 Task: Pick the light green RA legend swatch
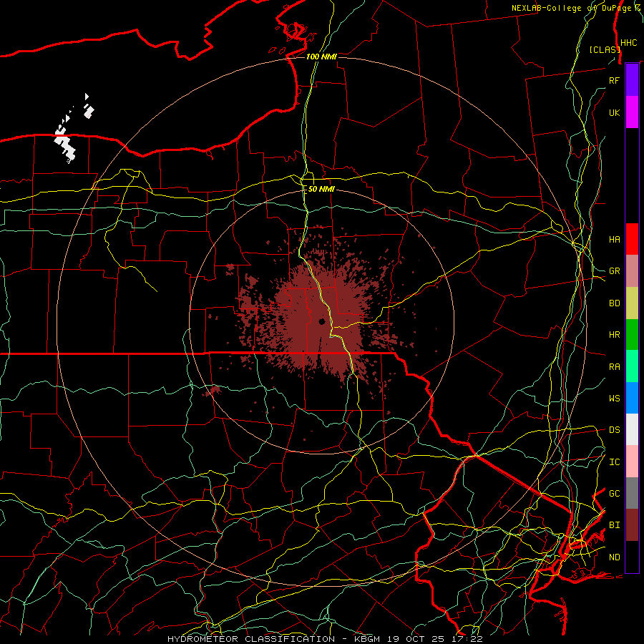[632, 366]
